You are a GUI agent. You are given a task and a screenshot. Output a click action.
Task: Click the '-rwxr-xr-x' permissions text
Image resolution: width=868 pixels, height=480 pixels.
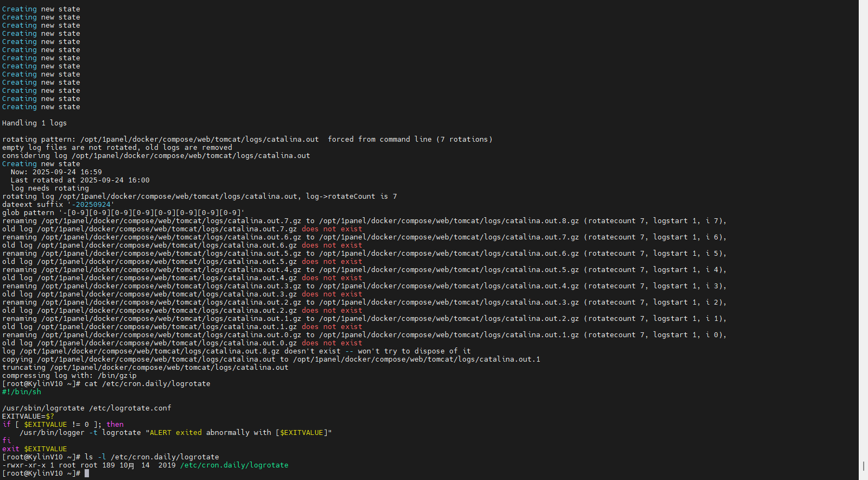(x=24, y=465)
